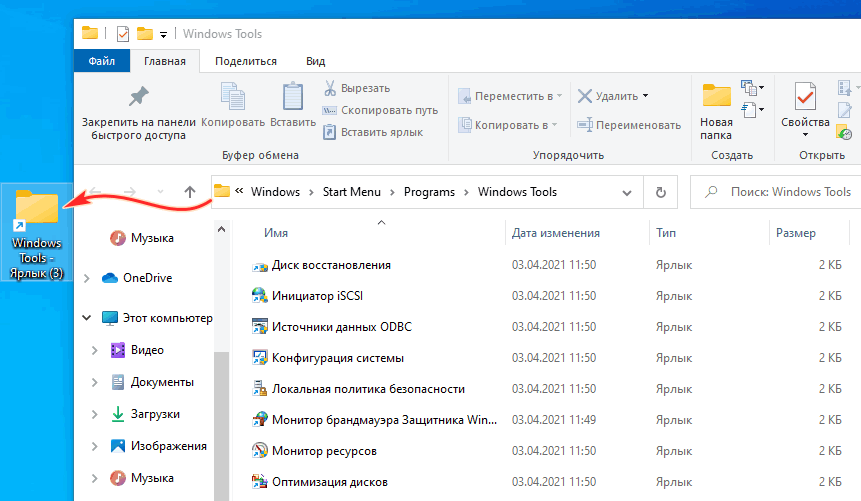Select Музыка at top of navigation pane
Viewport: 861px width, 501px height.
[x=142, y=238]
